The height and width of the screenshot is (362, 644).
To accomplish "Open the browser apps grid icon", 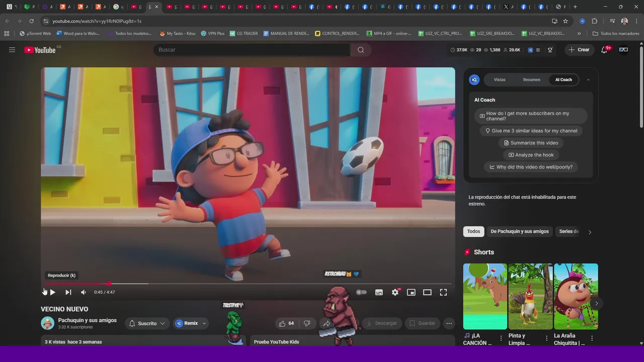I will click(x=7, y=34).
